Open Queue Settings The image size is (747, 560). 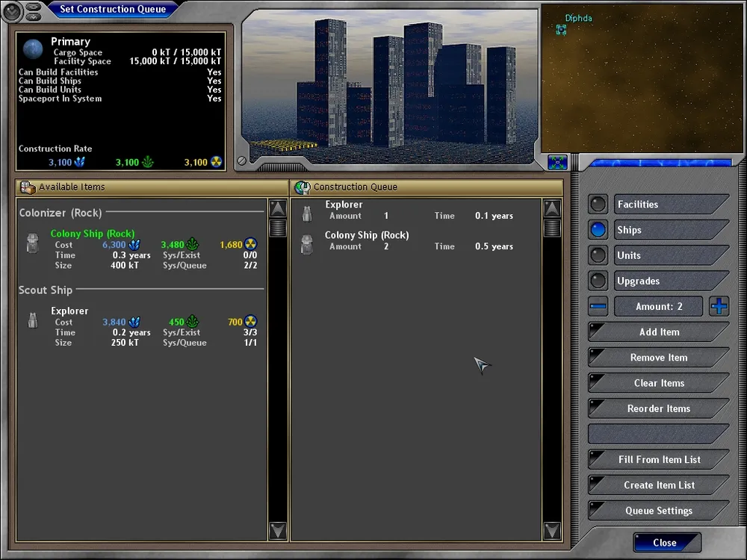[x=658, y=511]
